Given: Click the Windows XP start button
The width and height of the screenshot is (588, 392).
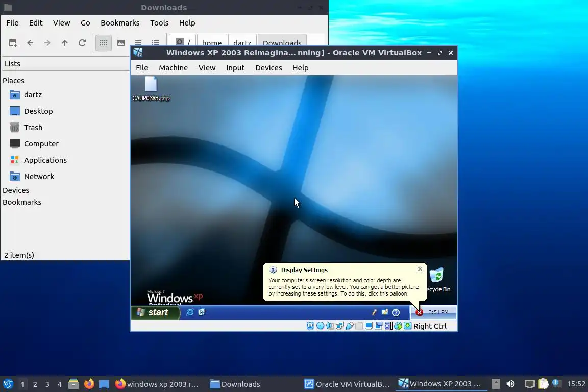Looking at the screenshot, I should click(x=156, y=312).
